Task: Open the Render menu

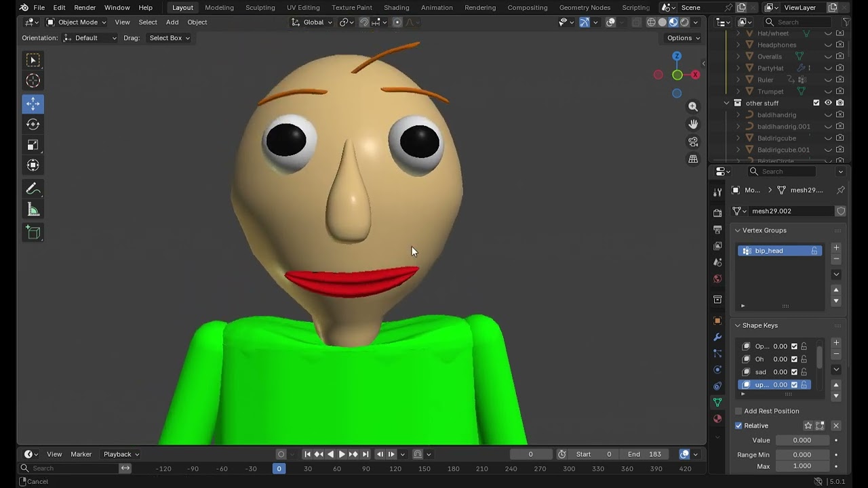Action: click(x=85, y=7)
